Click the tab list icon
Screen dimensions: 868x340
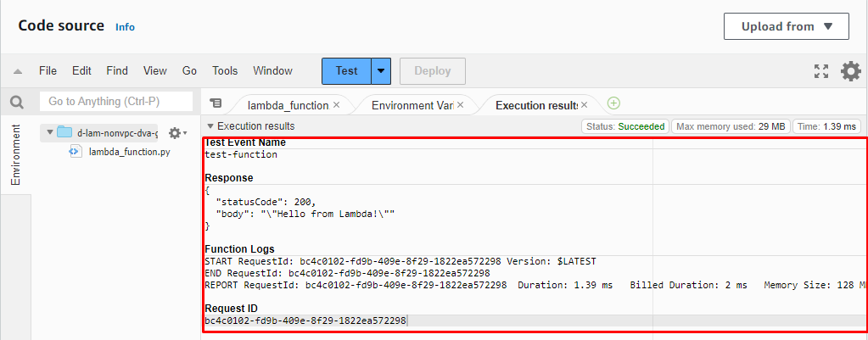point(216,103)
